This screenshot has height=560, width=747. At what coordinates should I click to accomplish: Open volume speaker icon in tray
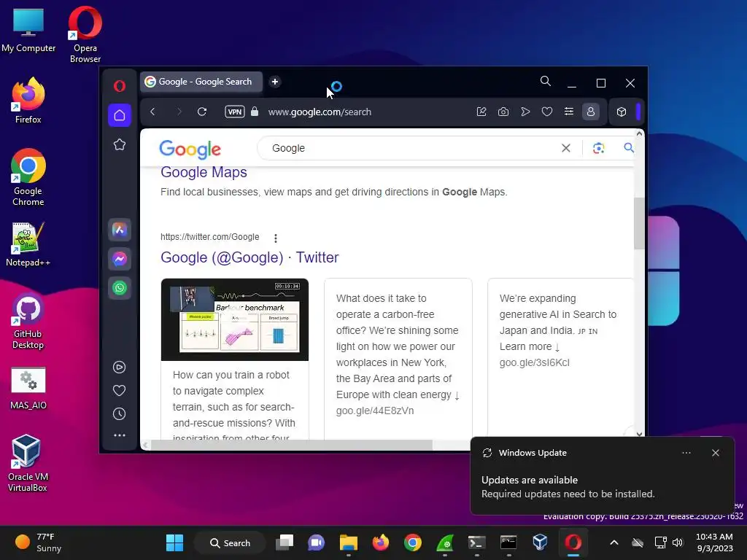678,542
